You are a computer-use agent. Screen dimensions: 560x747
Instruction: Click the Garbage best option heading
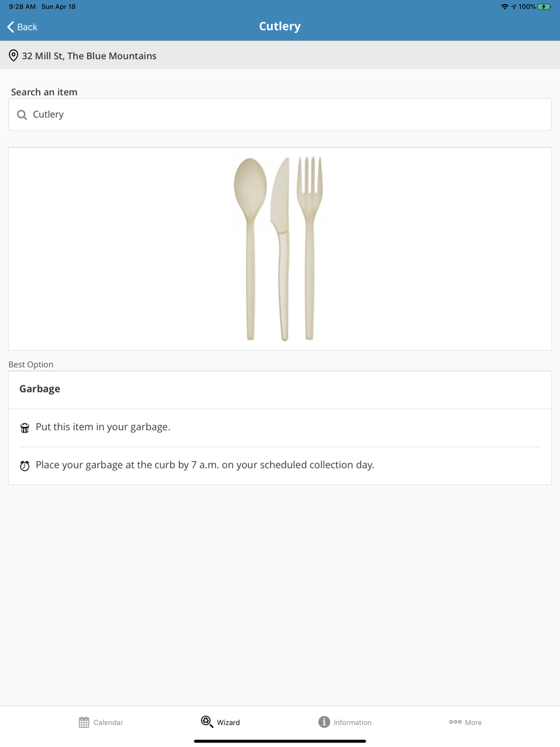[40, 389]
